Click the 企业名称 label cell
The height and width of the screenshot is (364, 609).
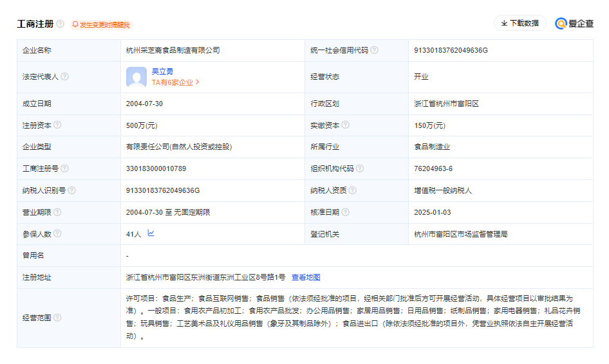pos(69,50)
